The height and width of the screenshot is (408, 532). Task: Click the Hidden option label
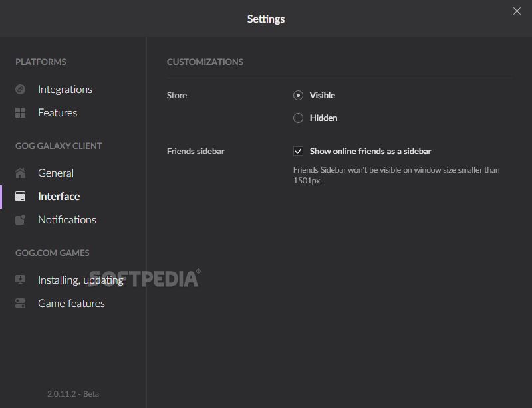[323, 118]
